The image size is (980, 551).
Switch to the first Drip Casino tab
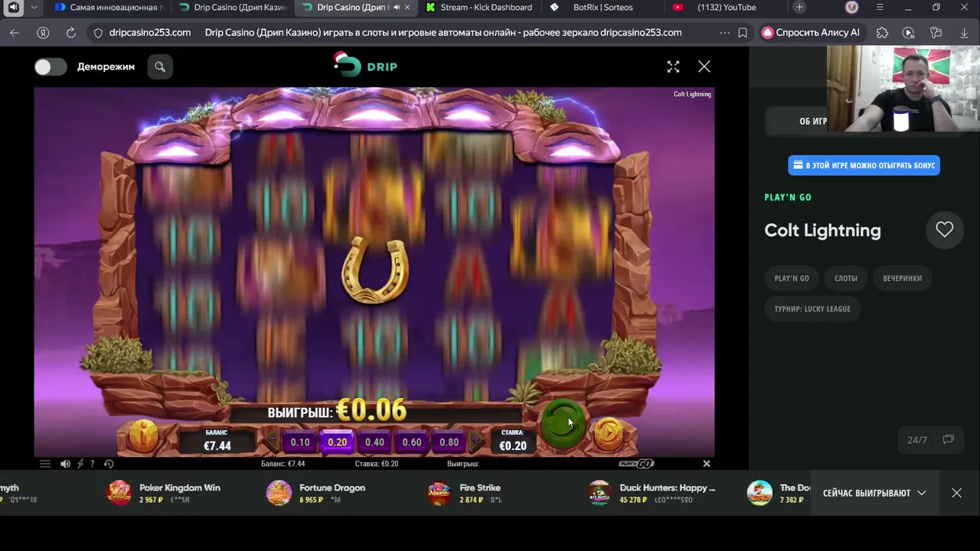tap(233, 8)
